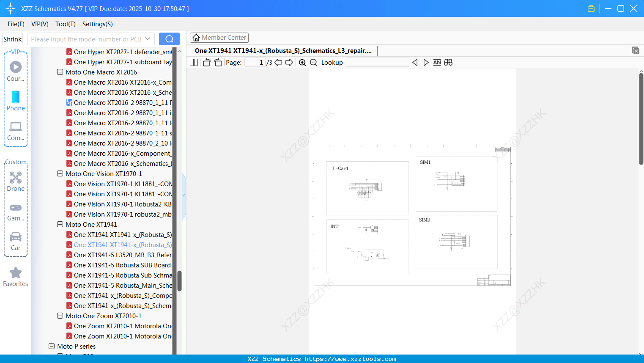644x363 pixels.
Task: Open the Tool menu
Action: coord(65,24)
